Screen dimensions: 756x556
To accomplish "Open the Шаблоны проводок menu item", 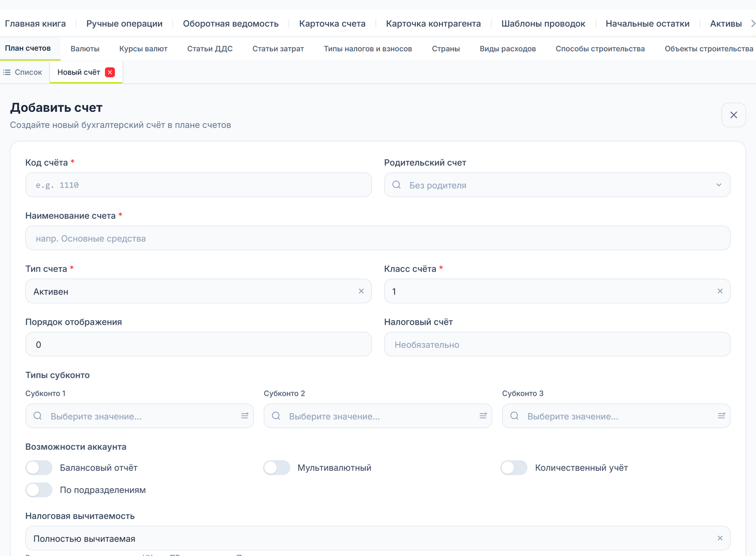I will click(543, 24).
